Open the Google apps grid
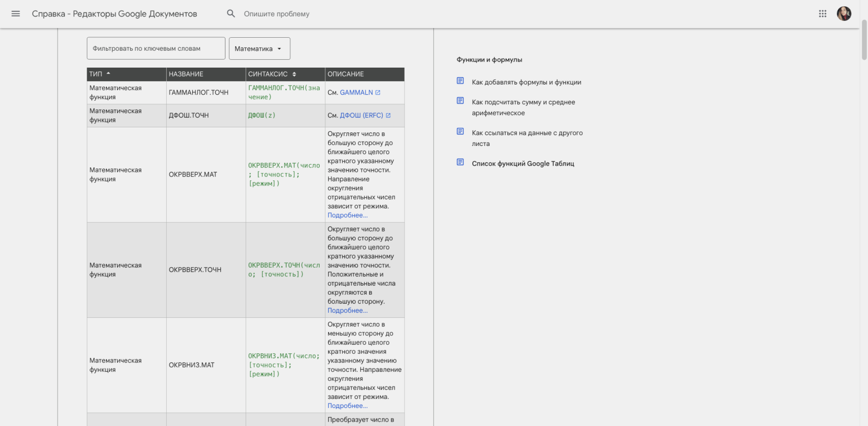The height and width of the screenshot is (426, 868). point(822,14)
